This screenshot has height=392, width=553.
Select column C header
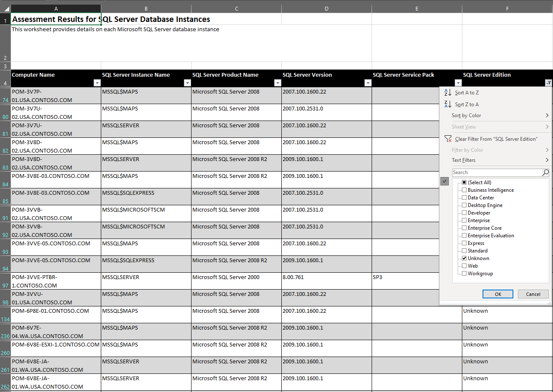coord(236,8)
